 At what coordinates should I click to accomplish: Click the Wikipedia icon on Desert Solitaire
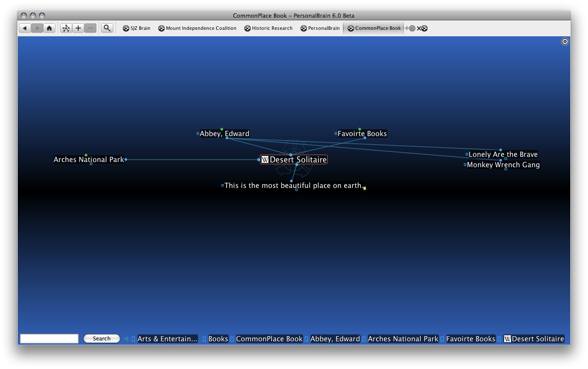pos(265,159)
